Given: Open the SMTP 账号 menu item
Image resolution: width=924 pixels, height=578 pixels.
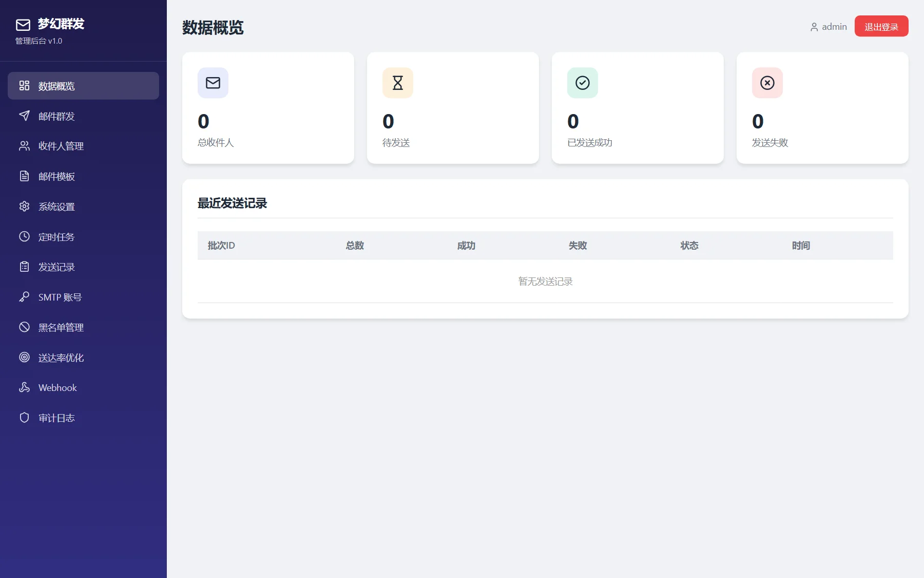Looking at the screenshot, I should [83, 297].
